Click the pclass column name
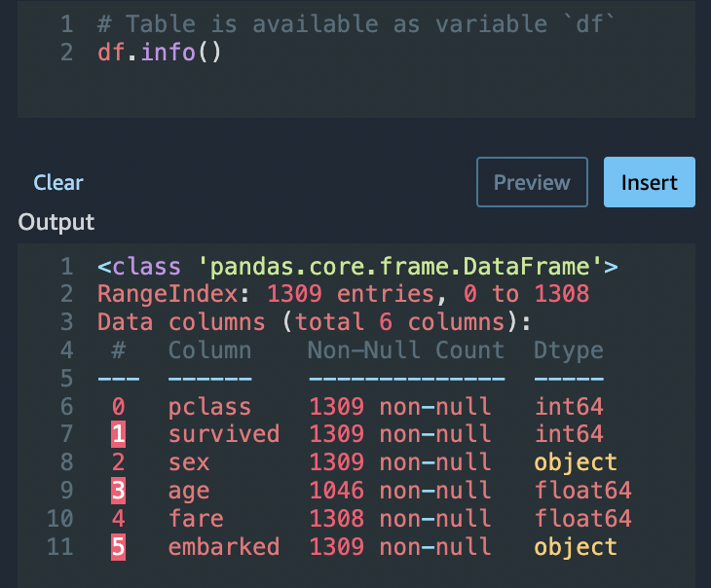711x588 pixels. 209,406
